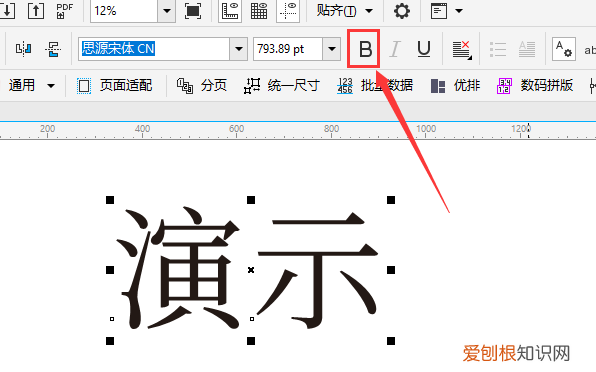This screenshot has width=596, height=372.
Task: Click the application launcher window icon
Action: tap(439, 11)
